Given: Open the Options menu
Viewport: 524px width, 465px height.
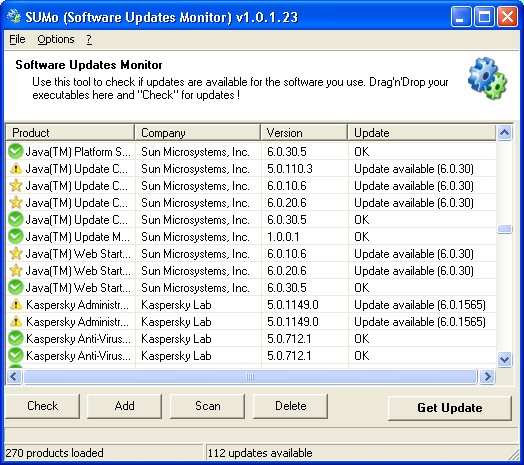Looking at the screenshot, I should point(56,39).
